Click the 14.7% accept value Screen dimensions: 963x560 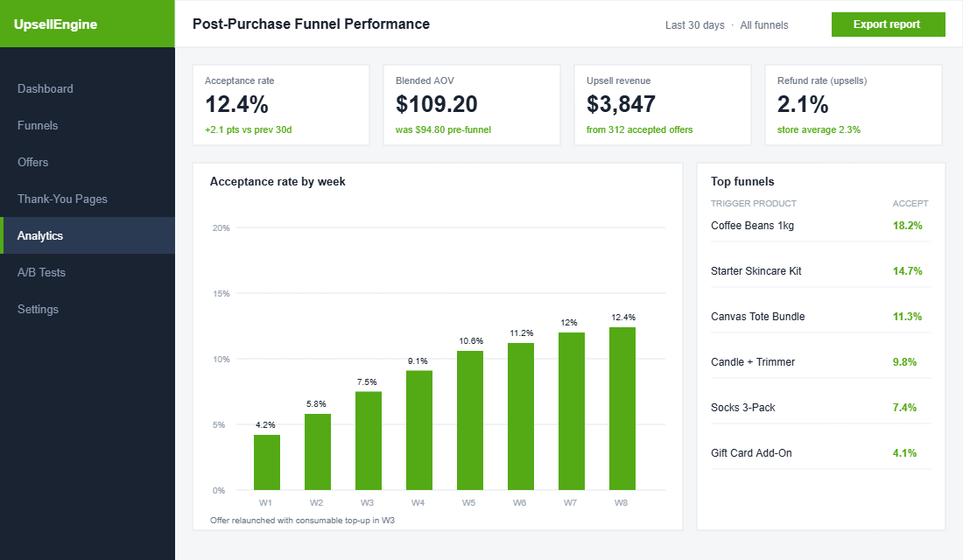coord(907,270)
